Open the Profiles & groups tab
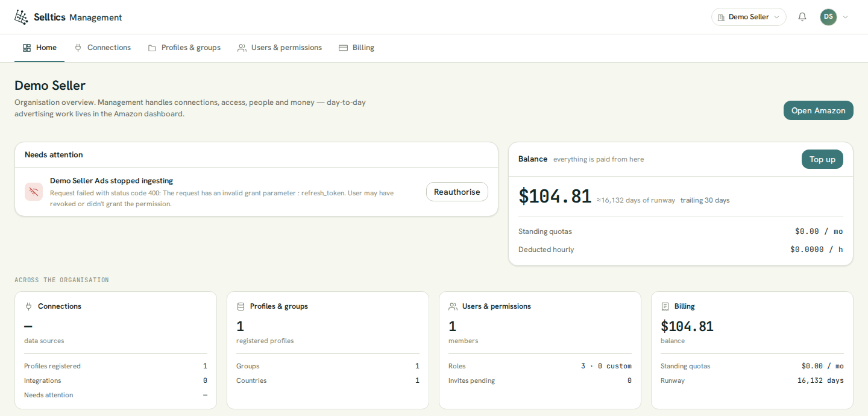 tap(184, 48)
